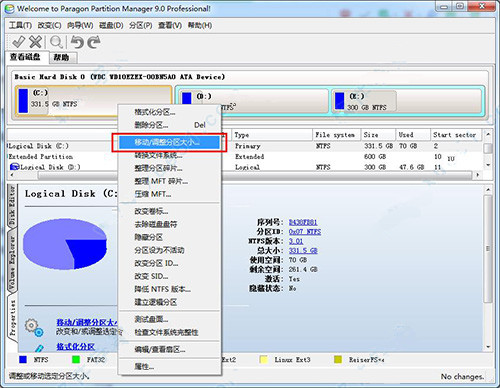This screenshot has width=500, height=388.
Task: Open the 帮助(H) menu
Action: (x=200, y=25)
